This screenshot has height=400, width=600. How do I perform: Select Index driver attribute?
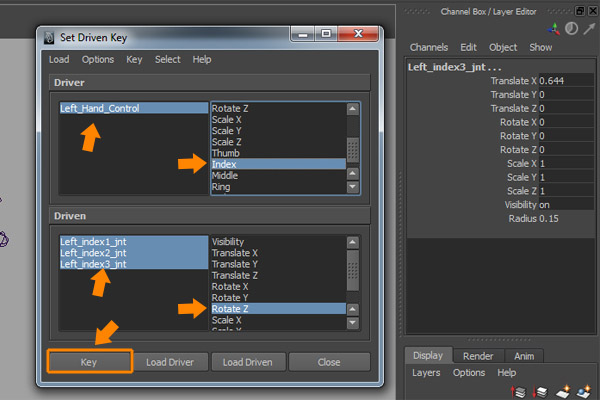[x=278, y=164]
